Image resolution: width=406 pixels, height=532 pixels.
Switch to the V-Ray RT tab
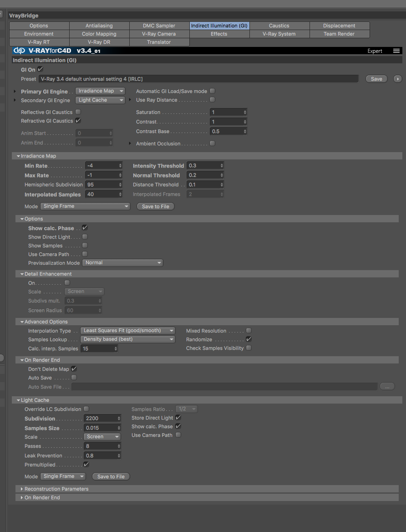pyautogui.click(x=39, y=42)
